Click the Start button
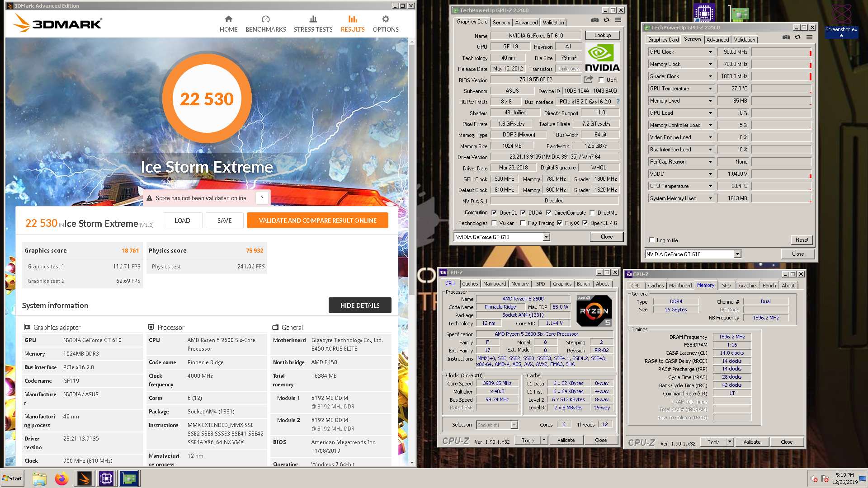Screen dimensions: 868x488 click(x=12, y=479)
